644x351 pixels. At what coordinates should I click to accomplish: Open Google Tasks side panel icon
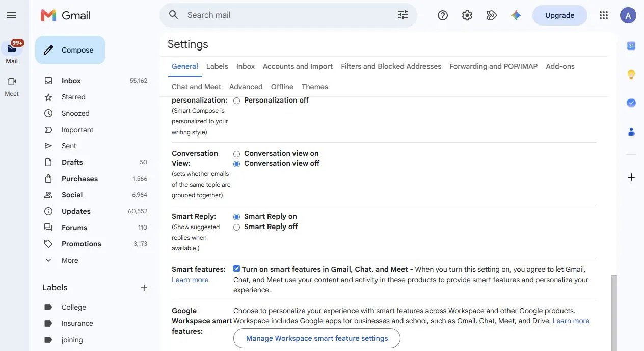pos(631,103)
